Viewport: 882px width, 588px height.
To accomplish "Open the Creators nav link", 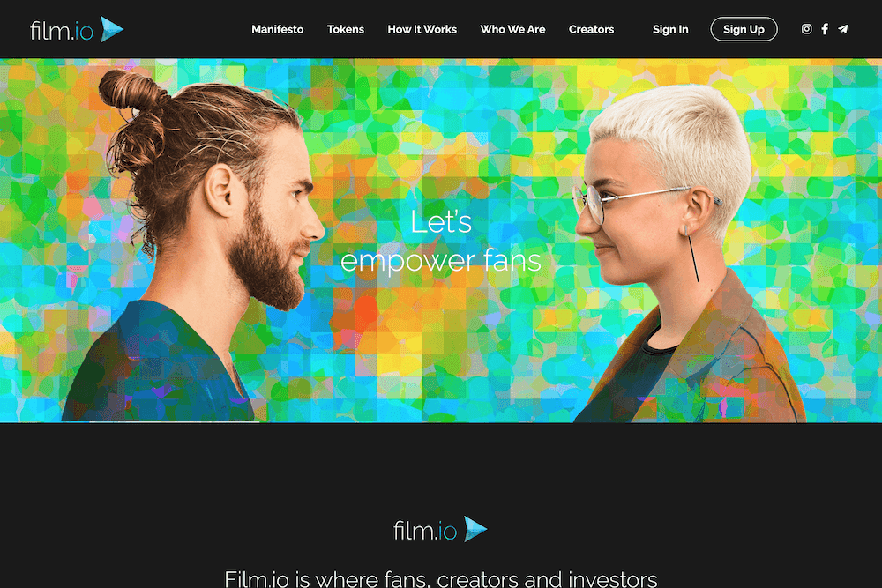I will coord(591,29).
